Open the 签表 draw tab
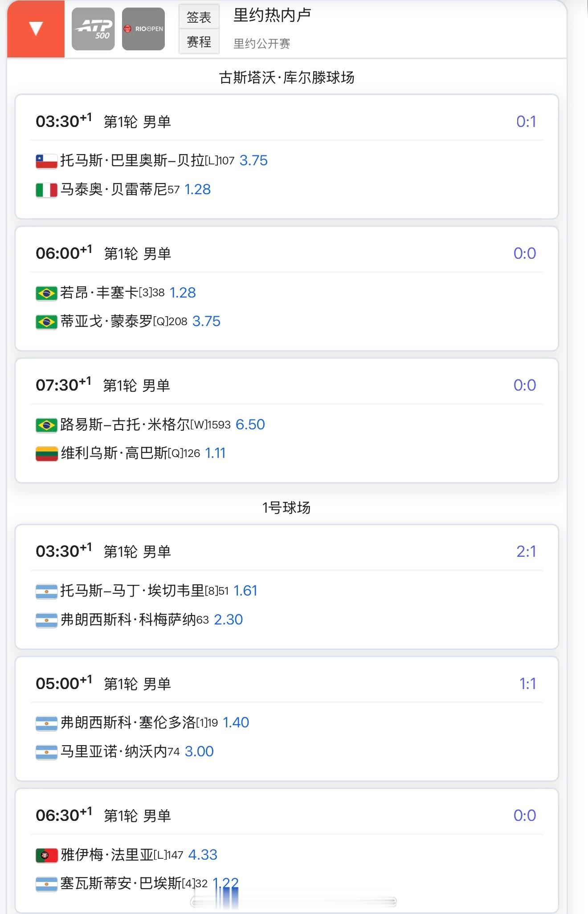588x914 pixels. (x=199, y=17)
